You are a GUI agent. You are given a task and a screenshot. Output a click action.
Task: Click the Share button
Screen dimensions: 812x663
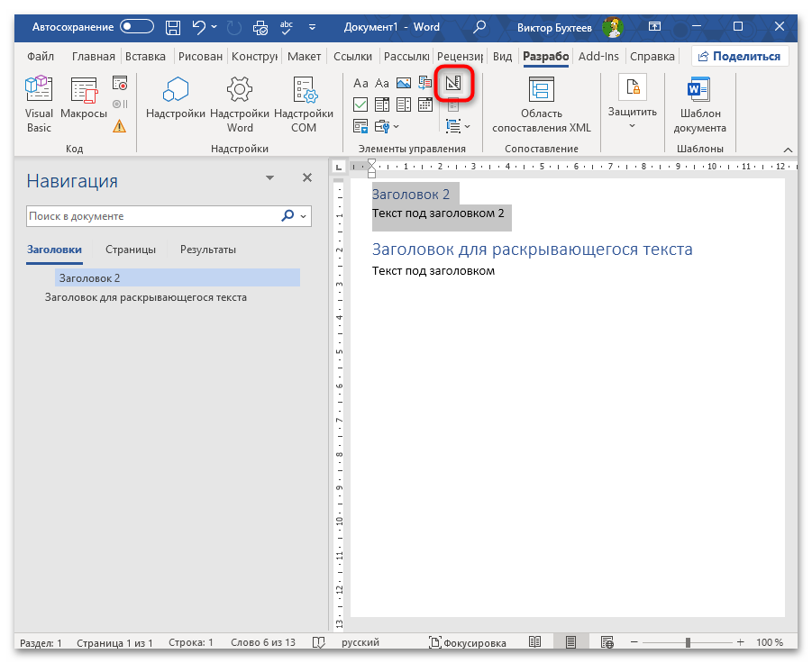coord(739,56)
